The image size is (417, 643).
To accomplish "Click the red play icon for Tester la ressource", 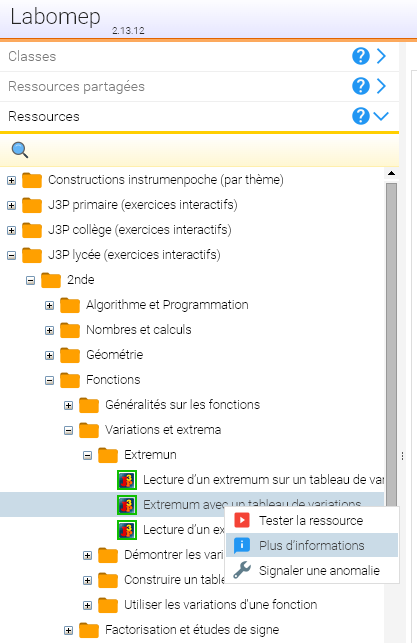I will point(242,520).
